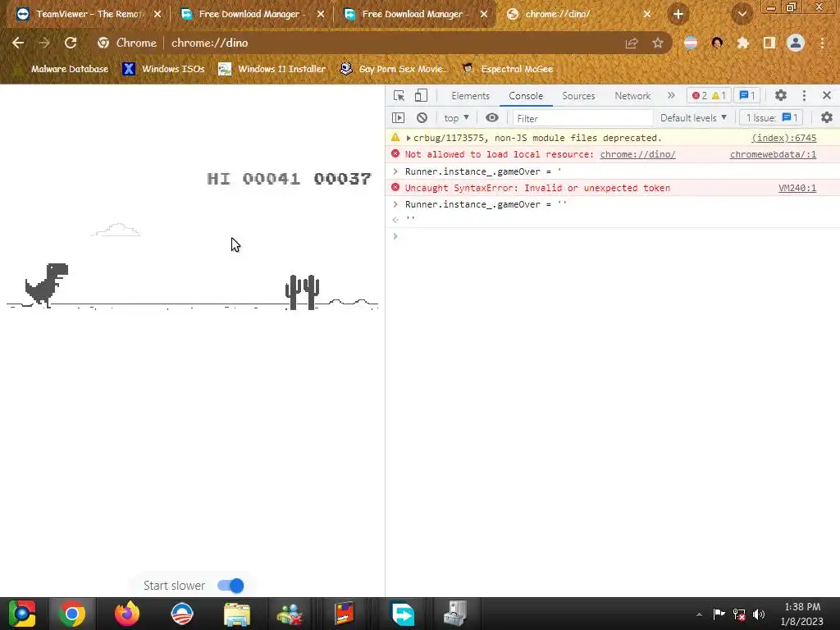
Task: Open the 'Windows ISOs' bookmark
Action: click(163, 69)
